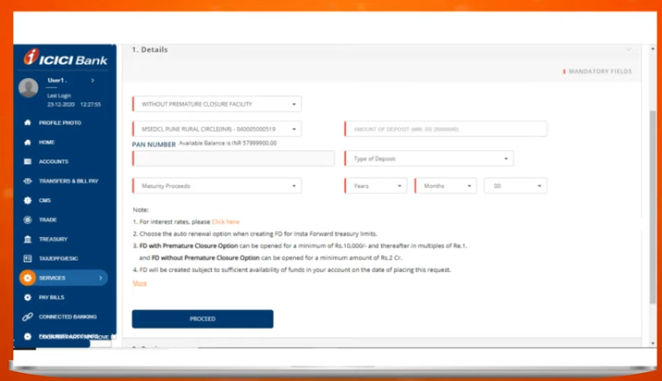The image size is (662, 381).
Task: Open the Maturity Proceeds dropdown
Action: [217, 186]
